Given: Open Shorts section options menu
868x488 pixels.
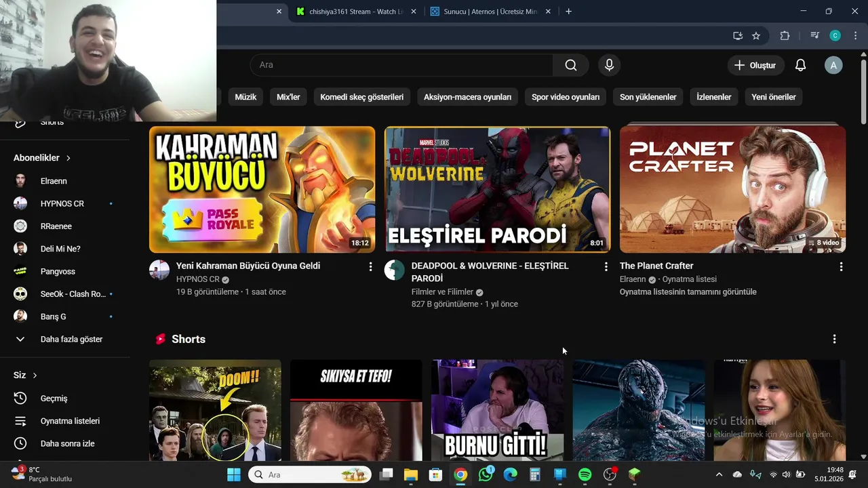Looking at the screenshot, I should tap(834, 339).
